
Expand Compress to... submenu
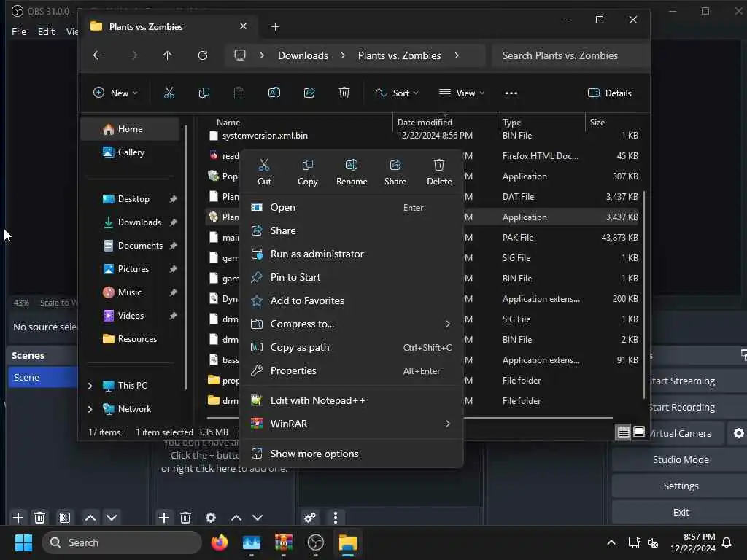point(352,324)
